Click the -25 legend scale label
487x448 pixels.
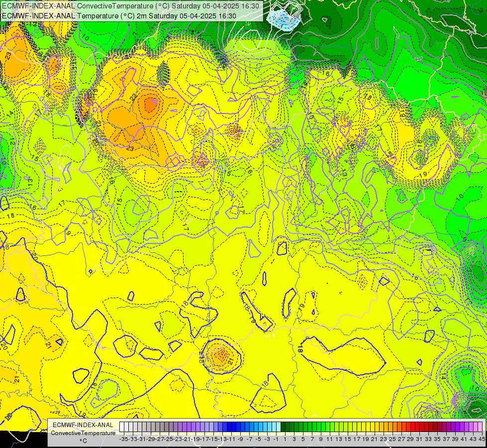(x=168, y=439)
